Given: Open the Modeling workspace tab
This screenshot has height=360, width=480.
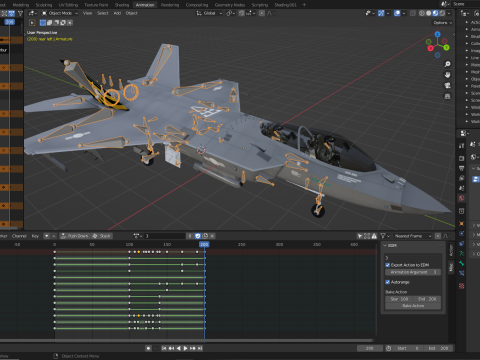Looking at the screenshot, I should tap(21, 5).
